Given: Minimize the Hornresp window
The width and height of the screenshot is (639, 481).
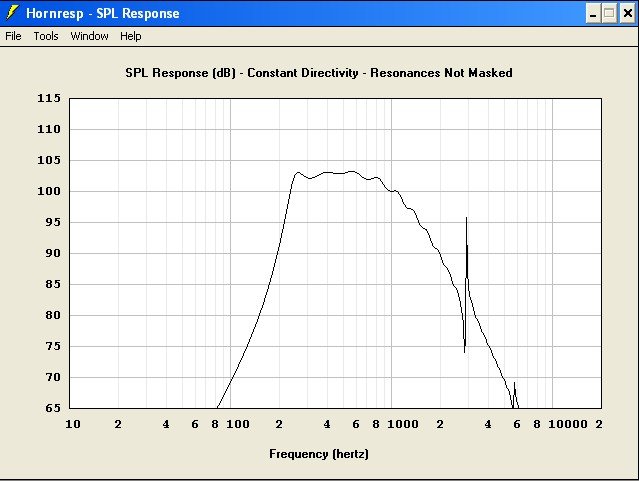Looking at the screenshot, I should click(592, 14).
